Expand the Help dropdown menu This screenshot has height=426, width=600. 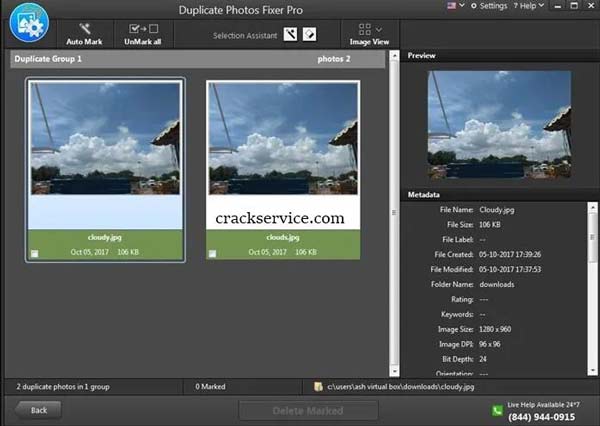[531, 6]
